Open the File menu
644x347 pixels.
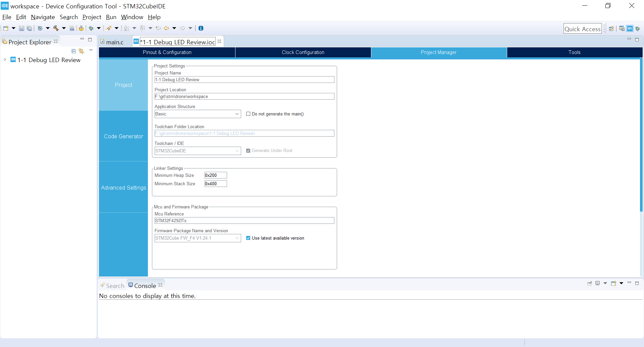(7, 17)
